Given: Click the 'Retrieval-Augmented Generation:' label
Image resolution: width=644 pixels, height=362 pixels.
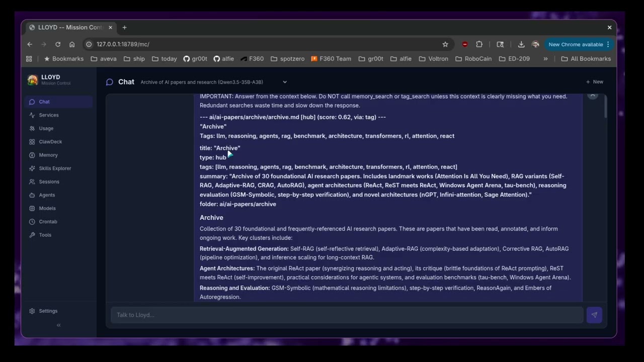Looking at the screenshot, I should (x=244, y=249).
